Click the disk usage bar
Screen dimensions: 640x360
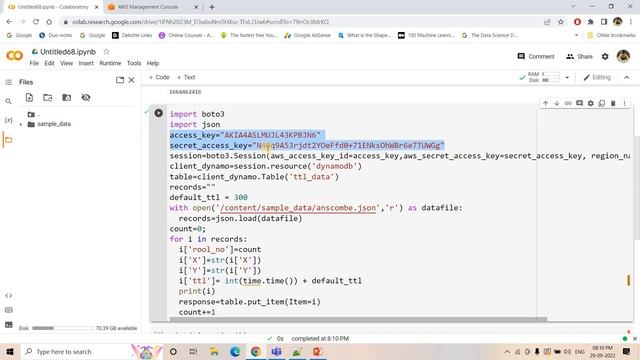[x=63, y=328]
